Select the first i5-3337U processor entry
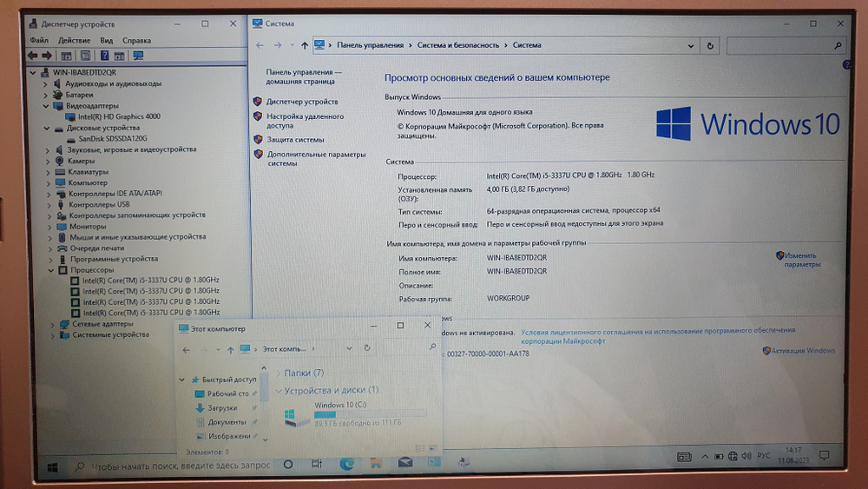 coord(150,280)
